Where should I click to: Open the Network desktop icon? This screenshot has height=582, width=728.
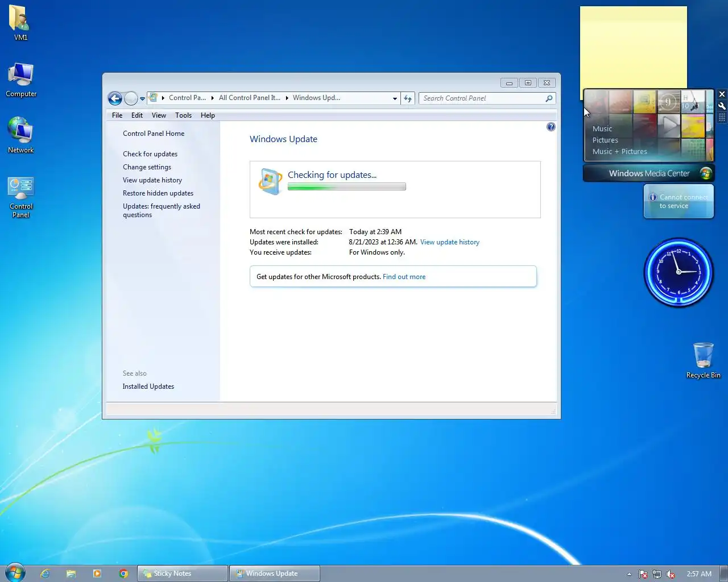(x=21, y=135)
